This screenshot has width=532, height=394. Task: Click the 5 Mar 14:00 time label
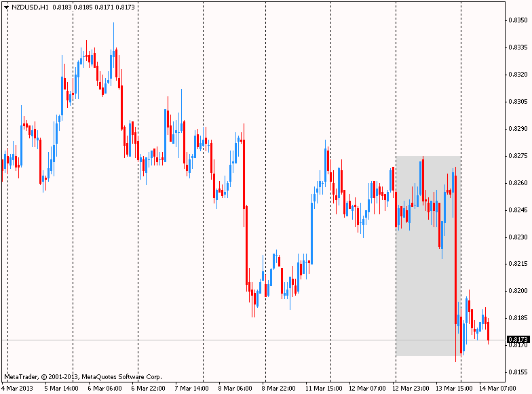[61, 388]
